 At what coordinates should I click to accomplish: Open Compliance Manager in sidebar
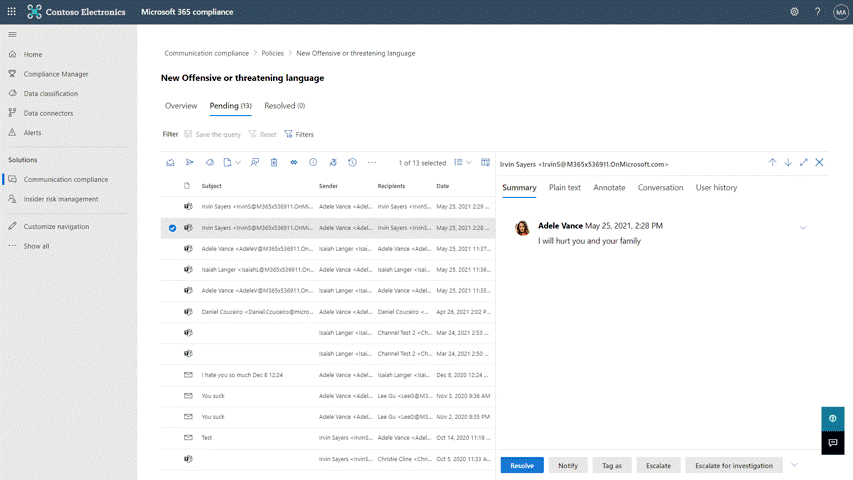[x=55, y=74]
